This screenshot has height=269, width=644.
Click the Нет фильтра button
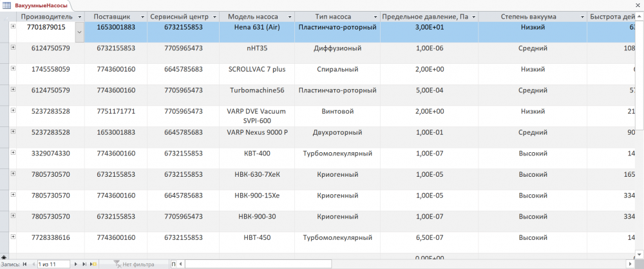point(133,264)
